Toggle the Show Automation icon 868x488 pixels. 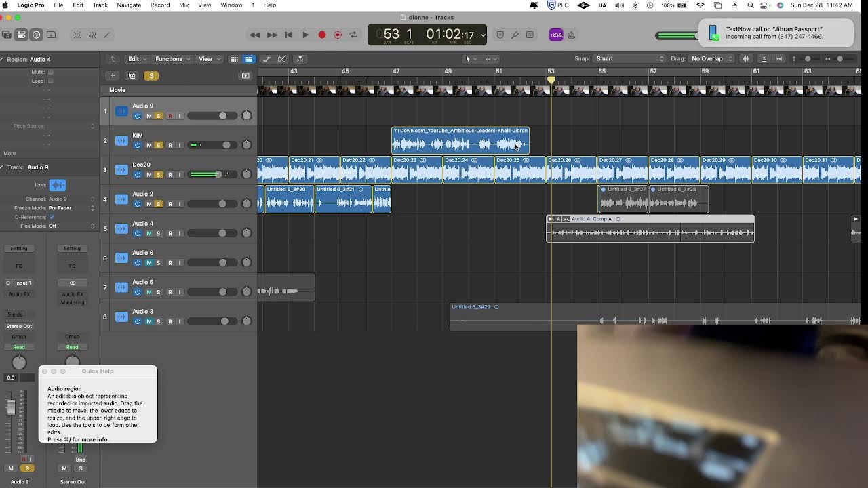click(x=267, y=59)
